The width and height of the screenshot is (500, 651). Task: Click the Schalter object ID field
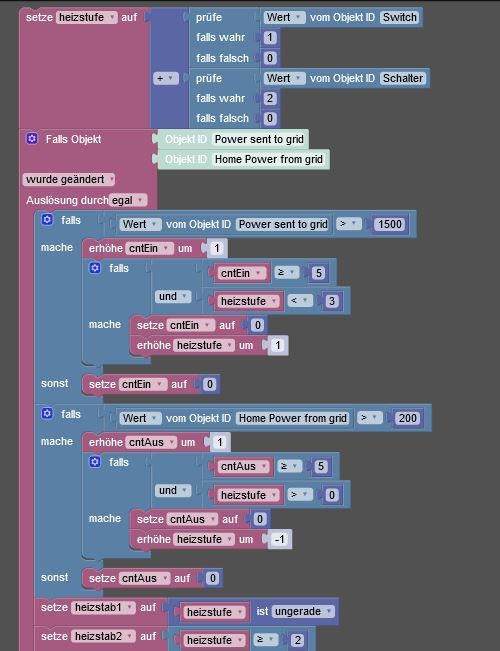pos(402,78)
